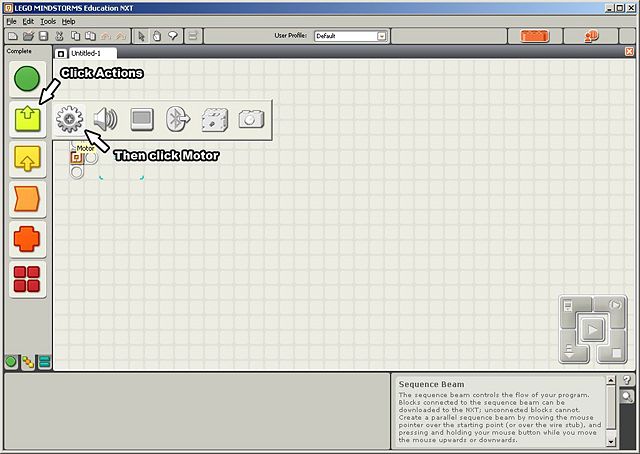Image resolution: width=640 pixels, height=454 pixels.
Task: Open the Edit menu
Action: [28, 21]
